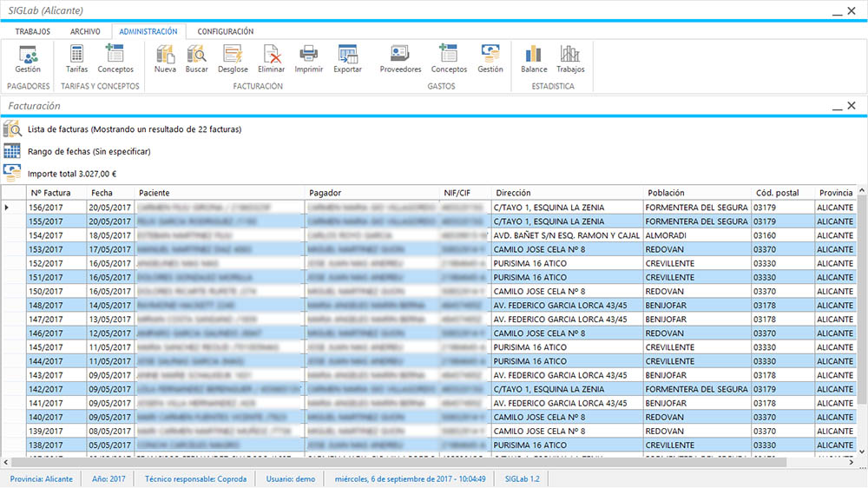Sort by Provincia column header
This screenshot has width=868, height=488.
(836, 193)
